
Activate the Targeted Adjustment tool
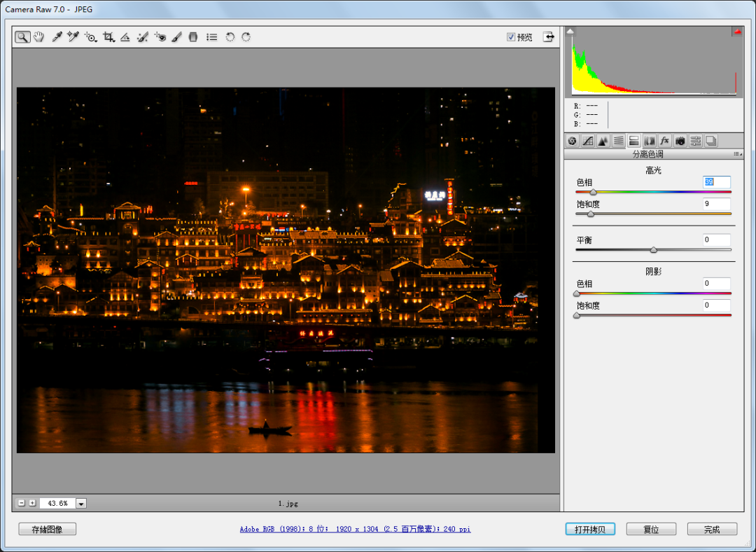tap(90, 36)
